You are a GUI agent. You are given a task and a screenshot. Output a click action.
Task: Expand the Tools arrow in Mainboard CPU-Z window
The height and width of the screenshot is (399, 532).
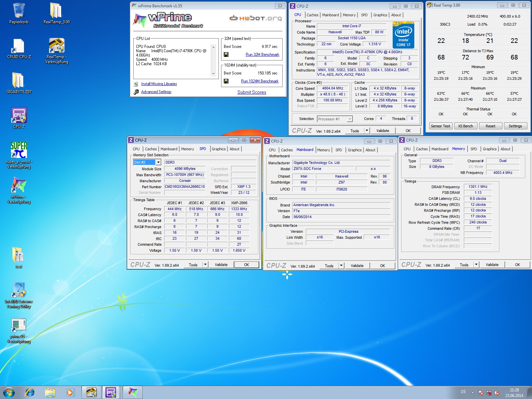click(341, 265)
